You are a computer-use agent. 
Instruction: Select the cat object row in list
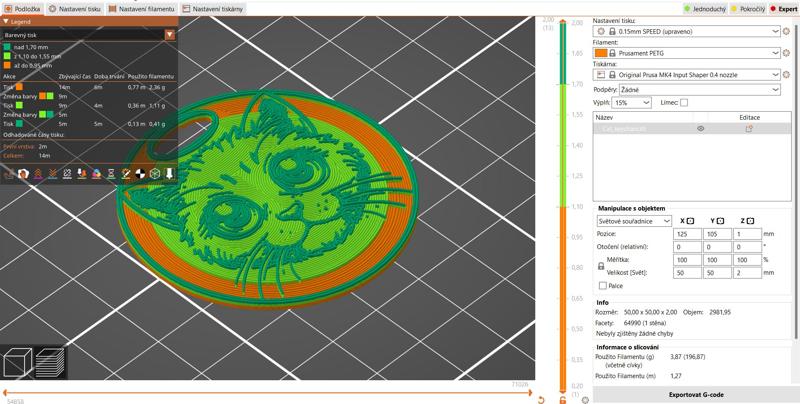point(692,129)
